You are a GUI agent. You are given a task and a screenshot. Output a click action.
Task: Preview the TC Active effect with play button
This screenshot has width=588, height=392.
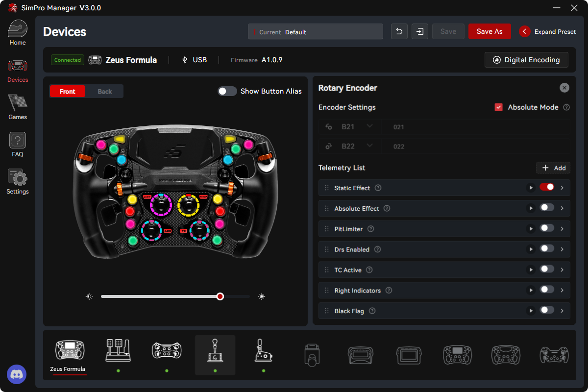pos(531,270)
